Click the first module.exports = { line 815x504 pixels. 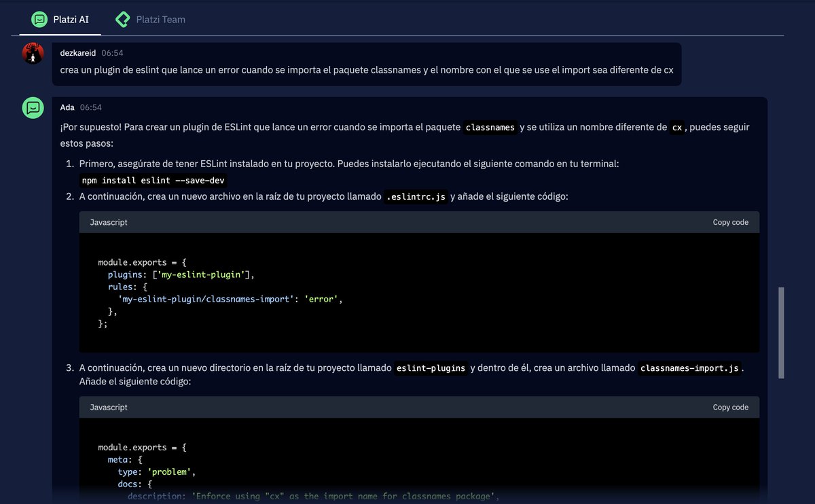point(142,262)
